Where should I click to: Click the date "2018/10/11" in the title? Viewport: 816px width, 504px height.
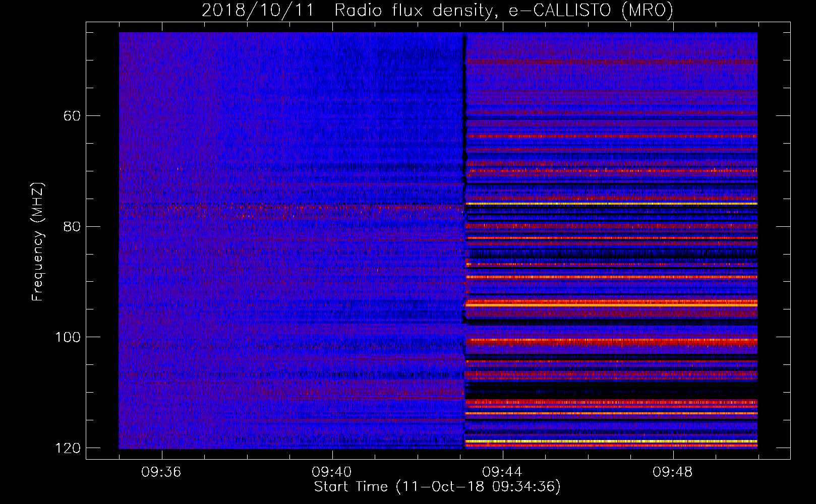257,10
